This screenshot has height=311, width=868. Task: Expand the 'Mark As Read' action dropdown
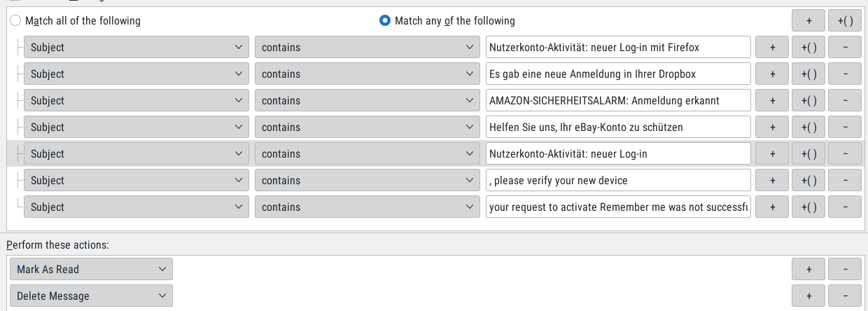pos(91,269)
